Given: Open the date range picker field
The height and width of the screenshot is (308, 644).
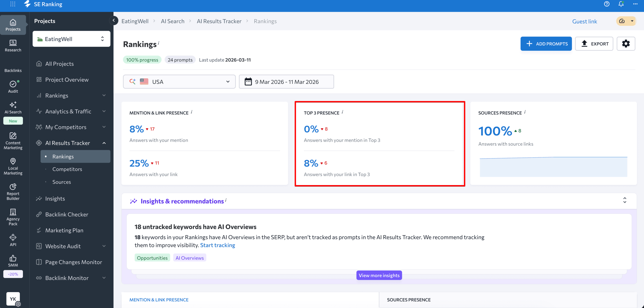Looking at the screenshot, I should click(x=286, y=82).
